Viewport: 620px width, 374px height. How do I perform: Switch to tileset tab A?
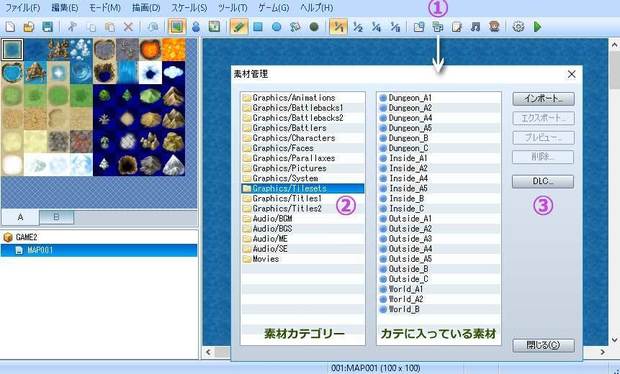point(21,217)
